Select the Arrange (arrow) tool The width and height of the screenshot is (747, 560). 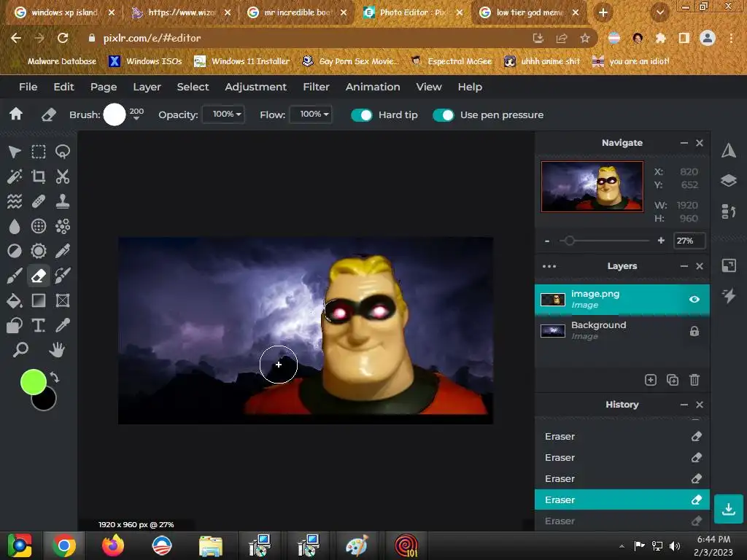[x=15, y=152]
